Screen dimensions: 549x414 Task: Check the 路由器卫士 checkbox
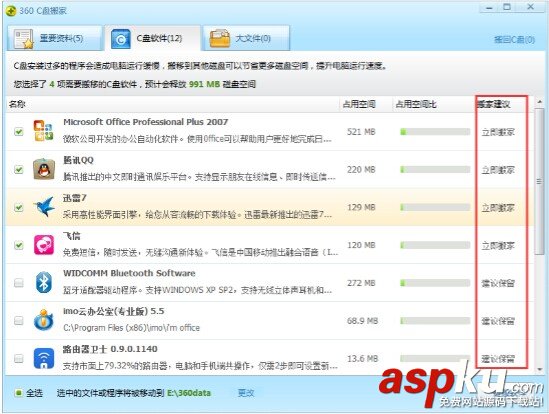pos(19,358)
